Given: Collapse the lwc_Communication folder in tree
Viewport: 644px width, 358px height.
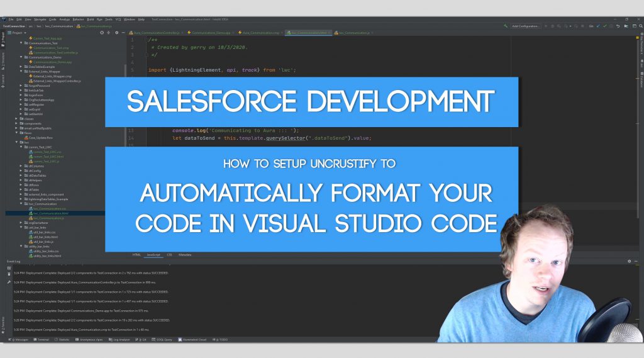Looking at the screenshot, I should 21,204.
